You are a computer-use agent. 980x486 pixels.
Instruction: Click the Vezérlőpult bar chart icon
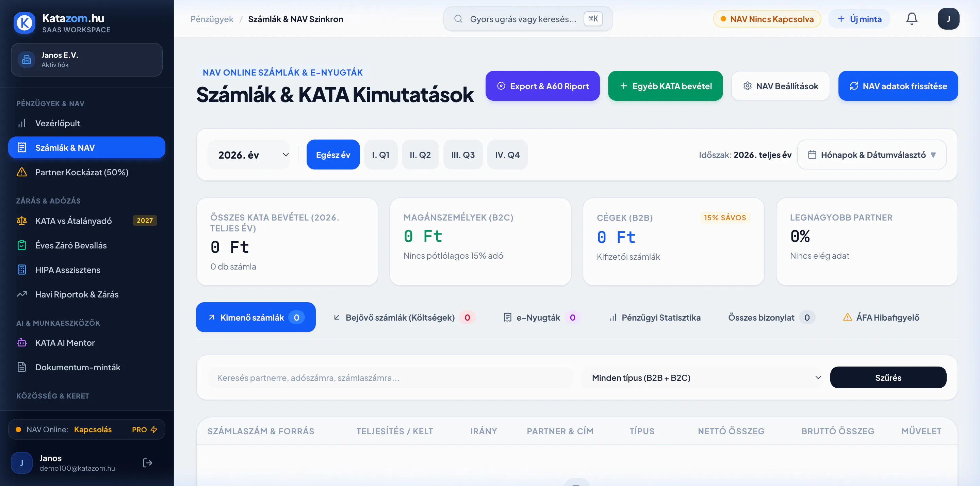point(22,123)
